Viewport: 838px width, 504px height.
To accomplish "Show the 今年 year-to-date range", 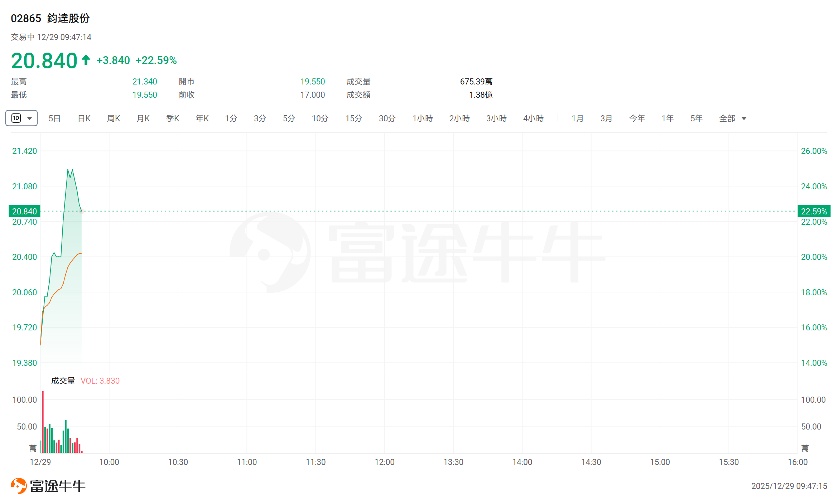I will click(637, 118).
